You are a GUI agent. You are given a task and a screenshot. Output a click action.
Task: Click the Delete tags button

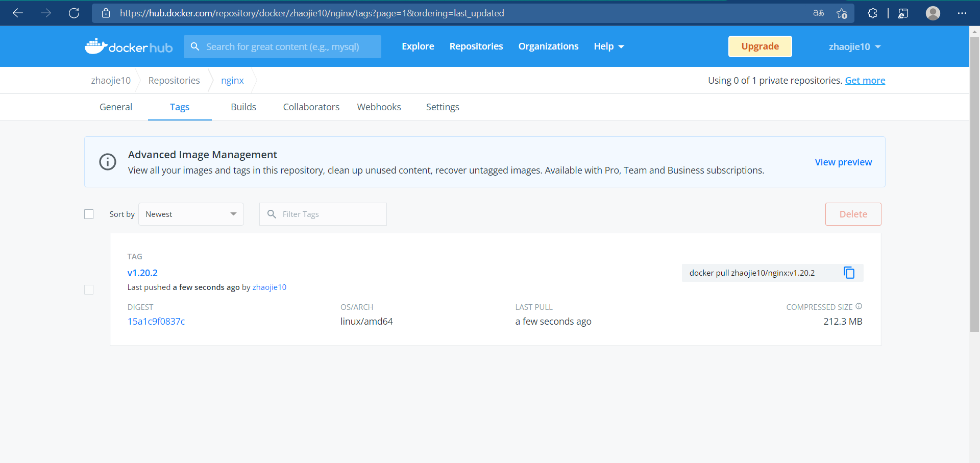tap(853, 214)
